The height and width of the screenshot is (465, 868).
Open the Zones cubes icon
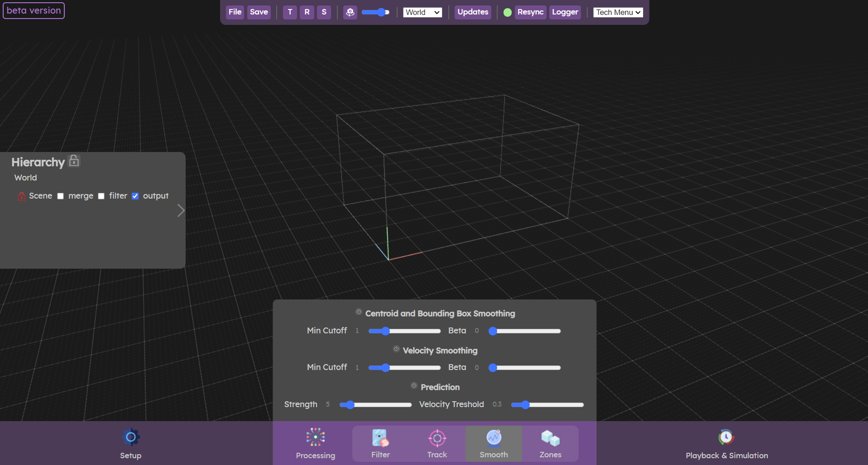click(550, 437)
